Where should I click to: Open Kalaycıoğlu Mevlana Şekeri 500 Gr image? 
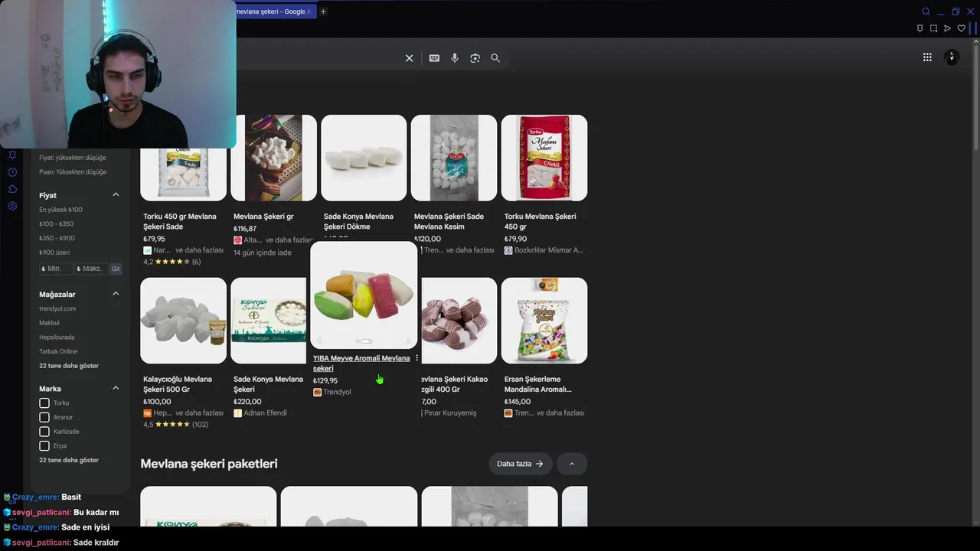pyautogui.click(x=184, y=321)
